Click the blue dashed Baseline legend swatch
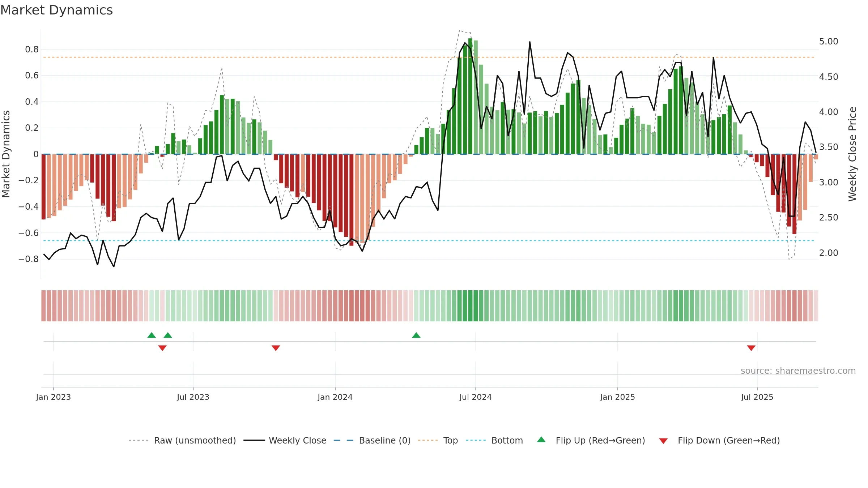The height and width of the screenshot is (488, 868). pos(344,440)
